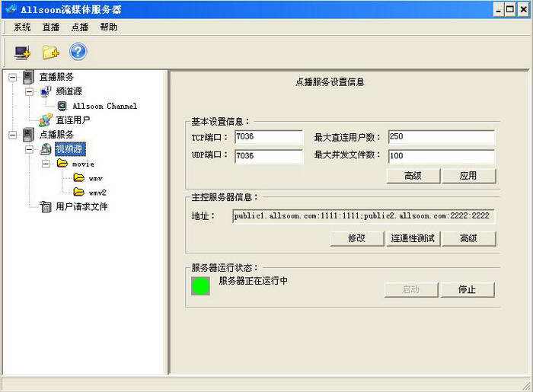Open the 系统 menu
The image size is (533, 392).
pos(22,27)
